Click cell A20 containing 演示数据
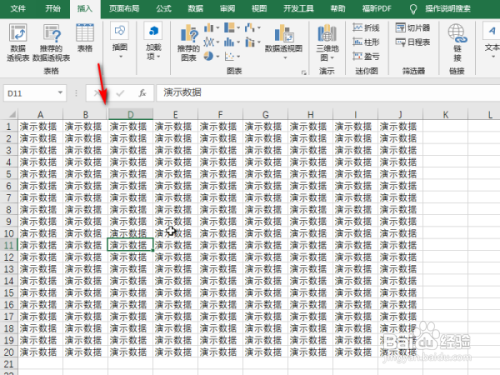This screenshot has height=375, width=500. [40, 352]
